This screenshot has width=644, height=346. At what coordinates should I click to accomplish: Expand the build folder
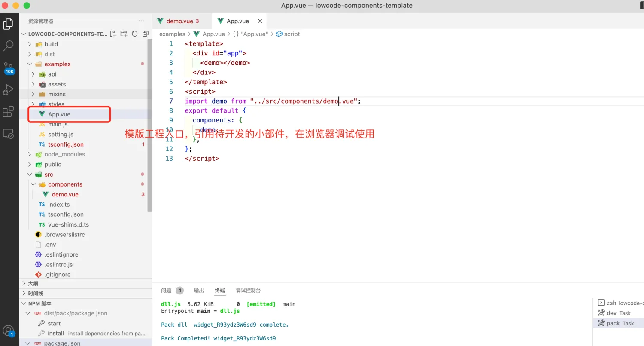pyautogui.click(x=51, y=44)
